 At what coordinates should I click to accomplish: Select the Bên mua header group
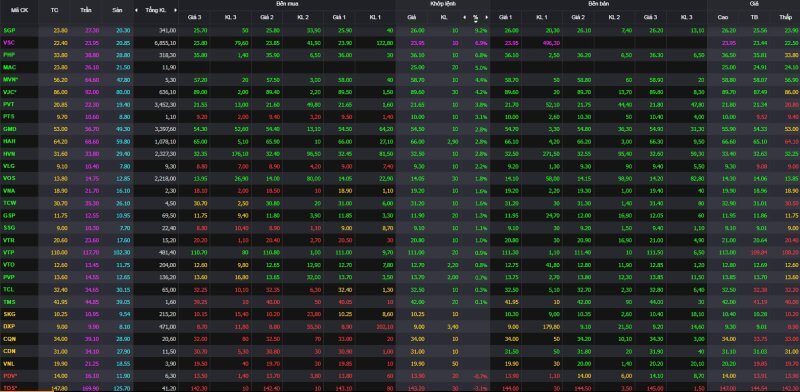(x=287, y=4)
